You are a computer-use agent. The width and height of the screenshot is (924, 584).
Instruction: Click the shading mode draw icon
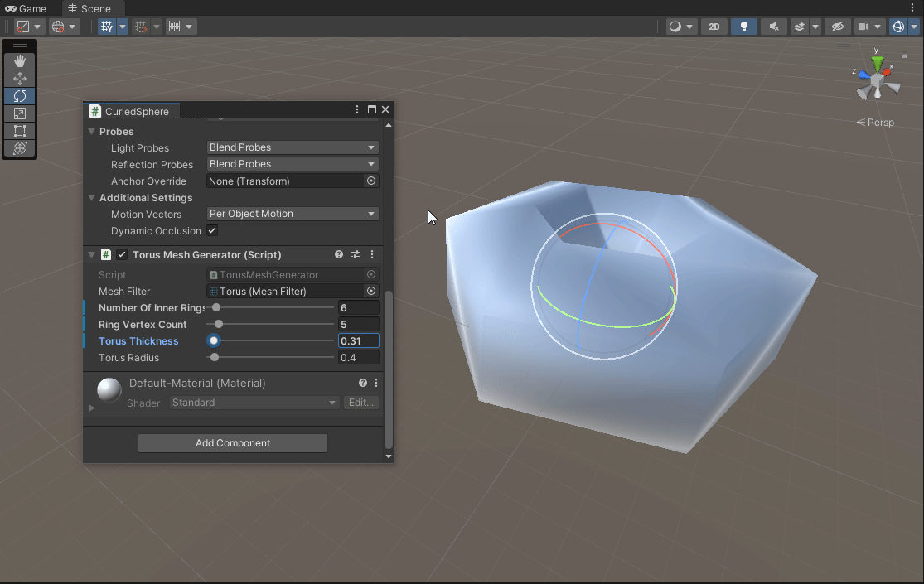click(23, 27)
